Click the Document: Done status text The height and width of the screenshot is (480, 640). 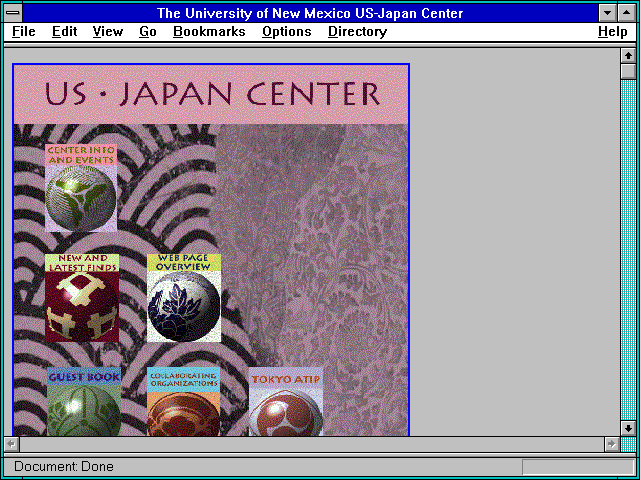click(x=64, y=467)
